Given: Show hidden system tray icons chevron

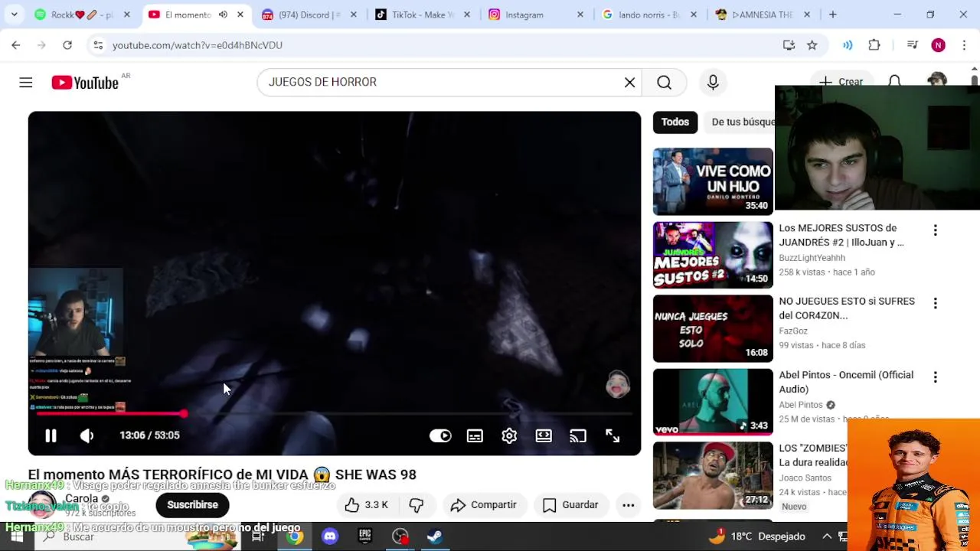Looking at the screenshot, I should (x=826, y=536).
